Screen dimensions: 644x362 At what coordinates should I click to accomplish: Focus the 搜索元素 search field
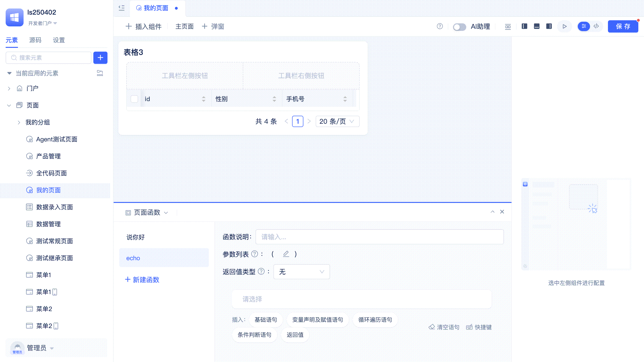[x=49, y=58]
